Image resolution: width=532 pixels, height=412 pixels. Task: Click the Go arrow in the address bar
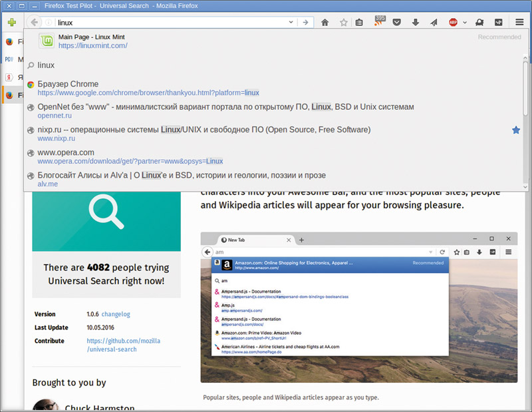click(305, 23)
